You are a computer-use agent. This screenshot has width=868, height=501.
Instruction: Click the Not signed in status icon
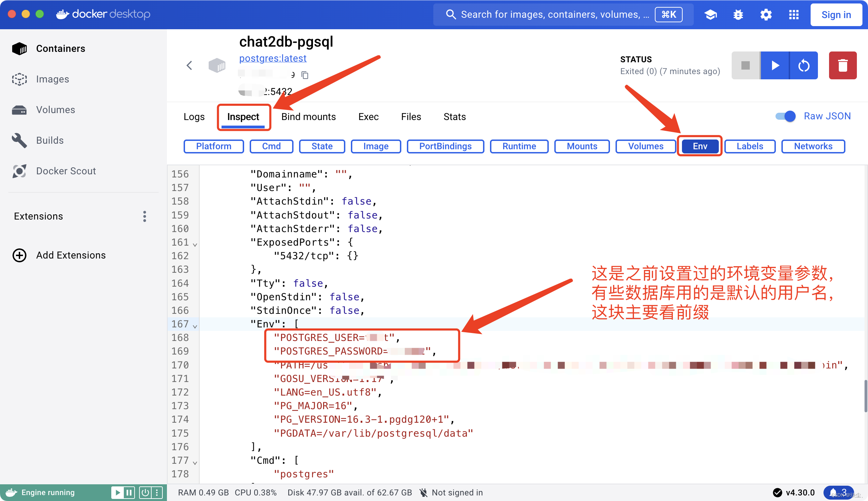pos(423,493)
